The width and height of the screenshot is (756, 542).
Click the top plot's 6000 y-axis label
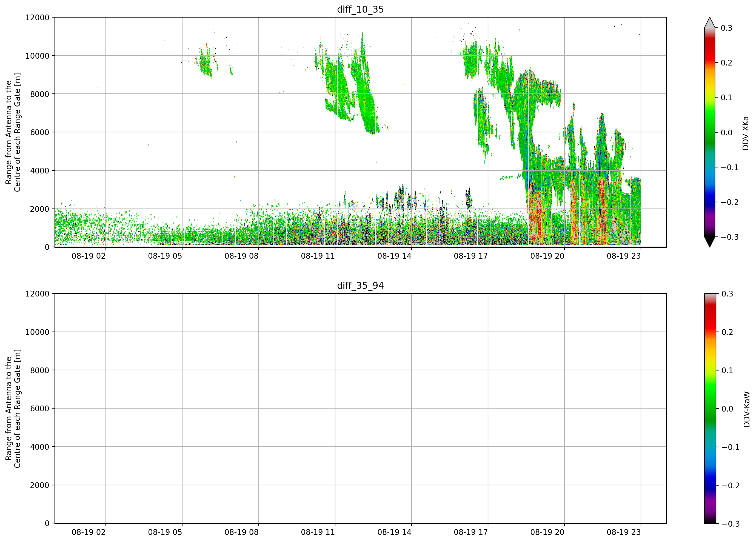click(x=40, y=132)
